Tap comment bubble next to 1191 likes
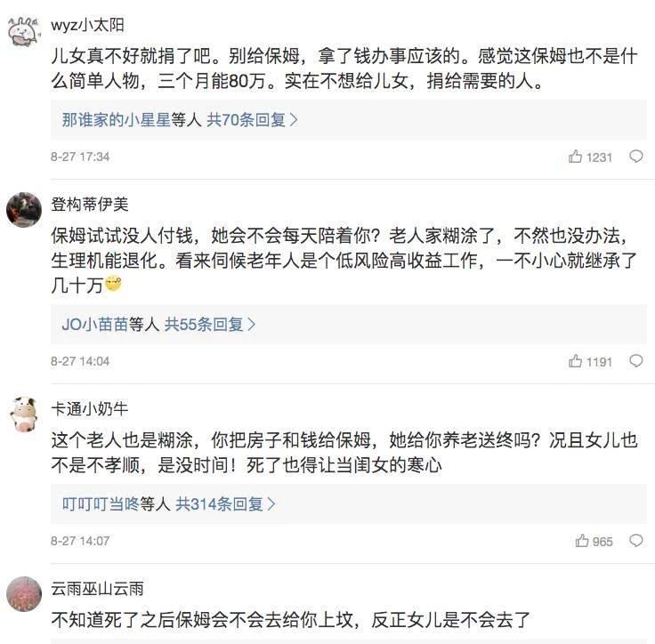The image size is (655, 644). (x=635, y=360)
